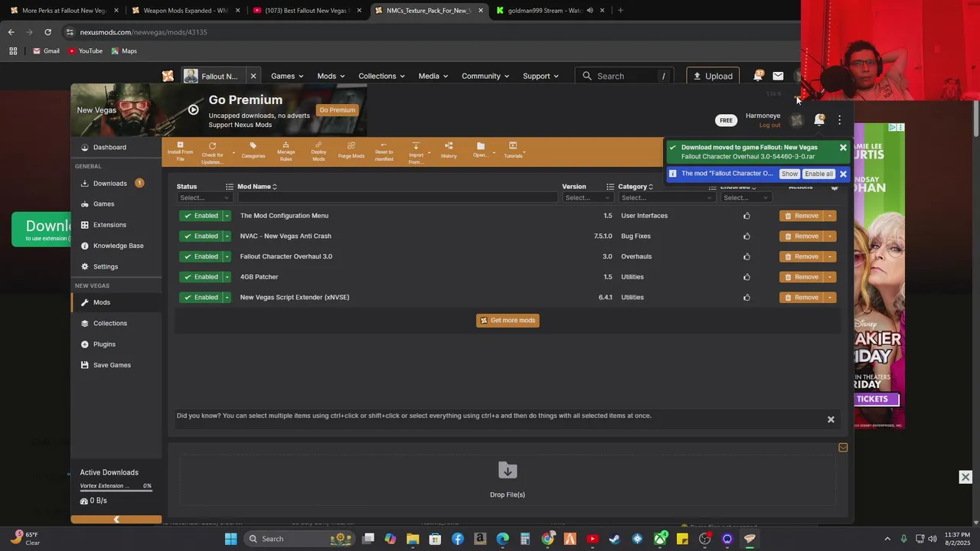Click Check for Updates toolbar icon
The height and width of the screenshot is (551, 980).
click(212, 152)
